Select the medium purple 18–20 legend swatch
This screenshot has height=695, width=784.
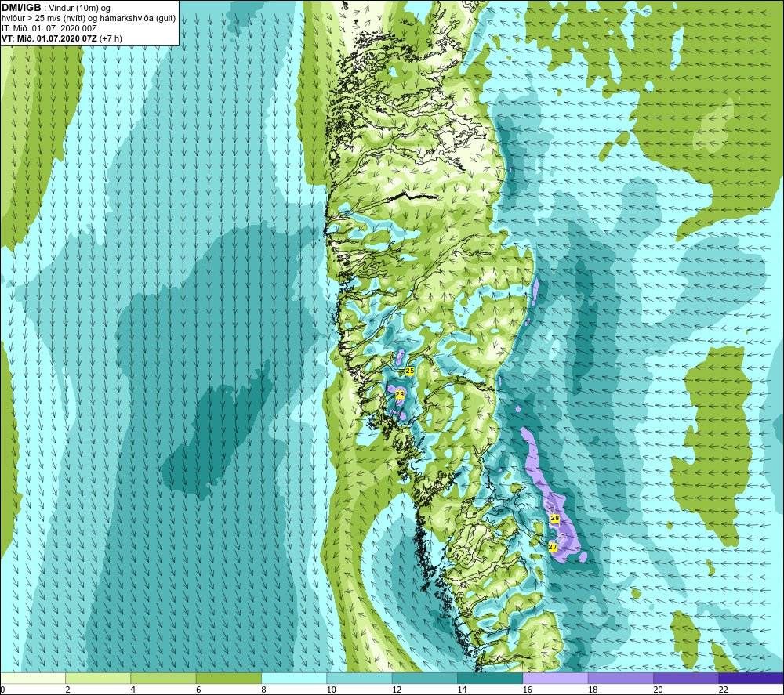620,678
